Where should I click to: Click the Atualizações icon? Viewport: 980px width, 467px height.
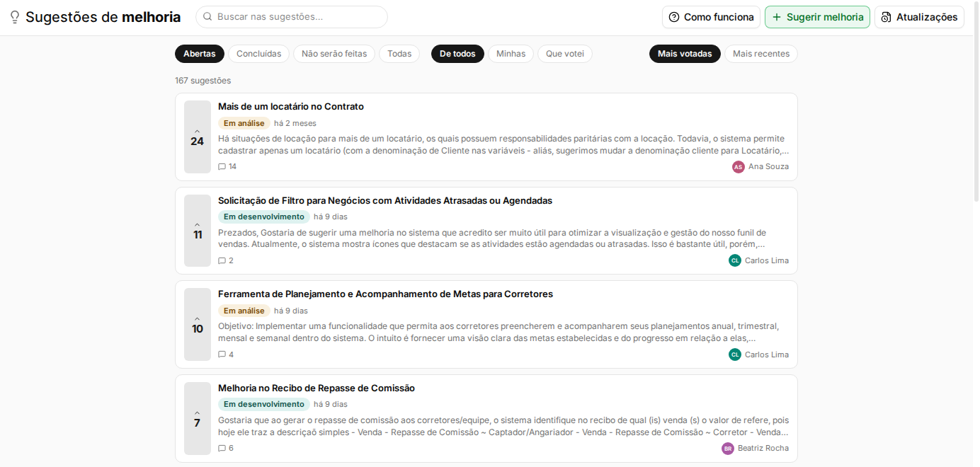click(886, 17)
